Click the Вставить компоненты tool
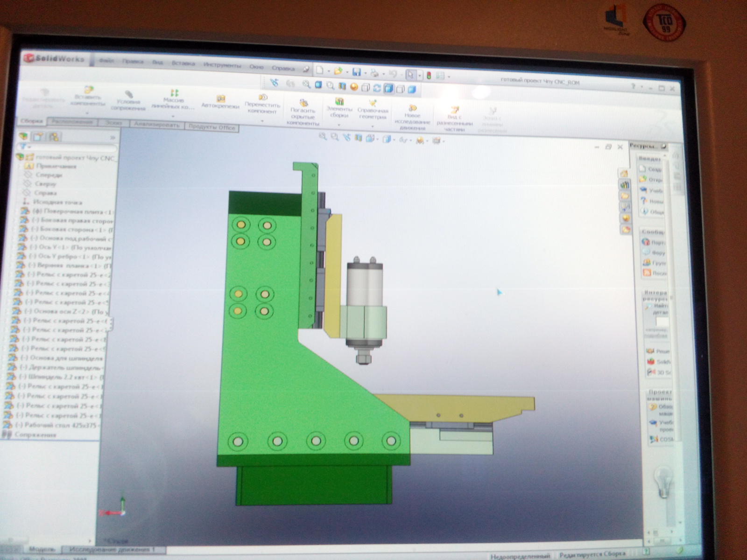The height and width of the screenshot is (560, 747). 88,97
